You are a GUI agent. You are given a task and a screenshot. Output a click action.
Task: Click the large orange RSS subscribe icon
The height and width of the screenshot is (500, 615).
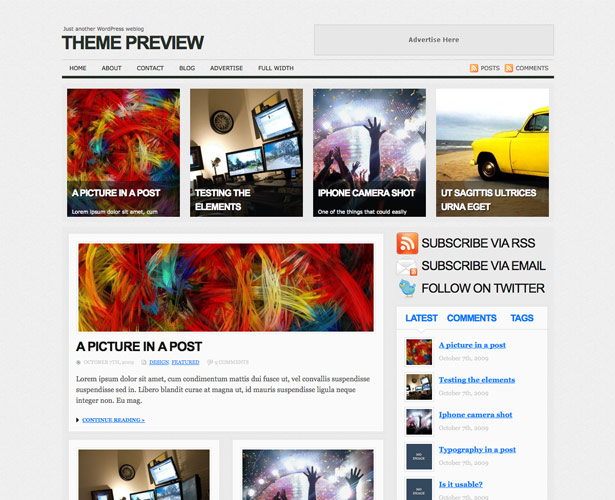tap(407, 243)
